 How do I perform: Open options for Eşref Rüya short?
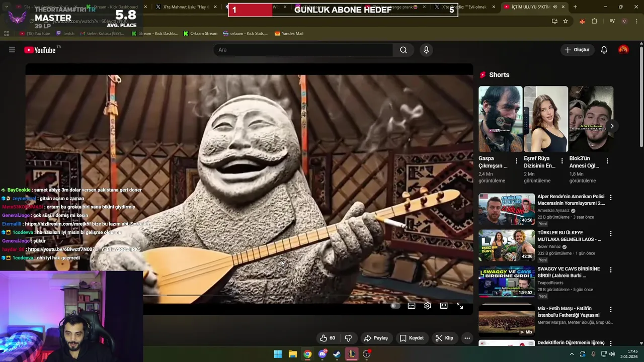click(562, 161)
